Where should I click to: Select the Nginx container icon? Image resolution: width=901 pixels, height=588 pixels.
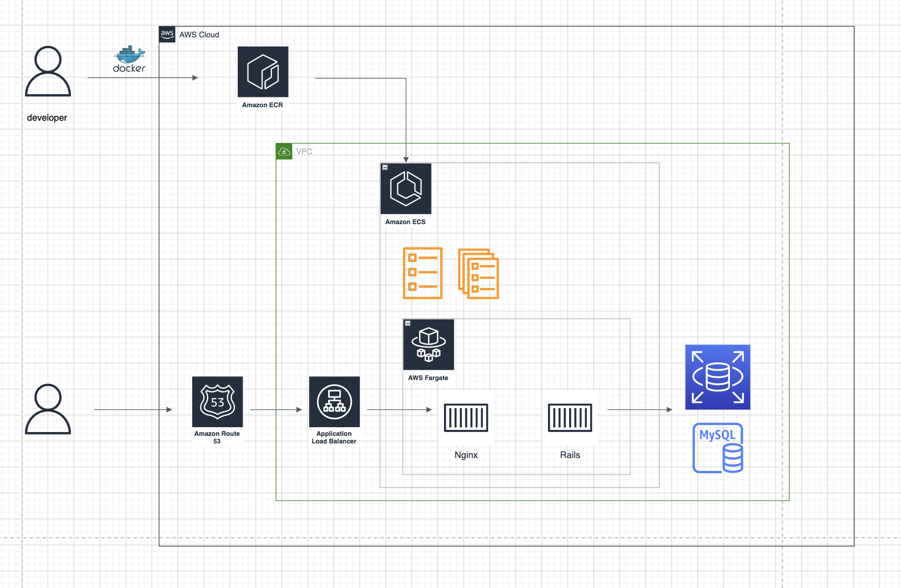466,417
